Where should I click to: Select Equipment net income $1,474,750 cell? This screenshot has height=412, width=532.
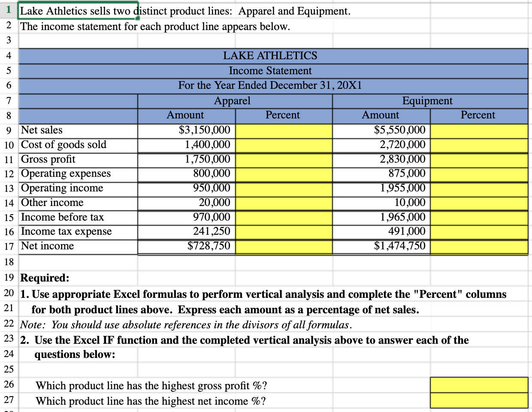click(382, 246)
